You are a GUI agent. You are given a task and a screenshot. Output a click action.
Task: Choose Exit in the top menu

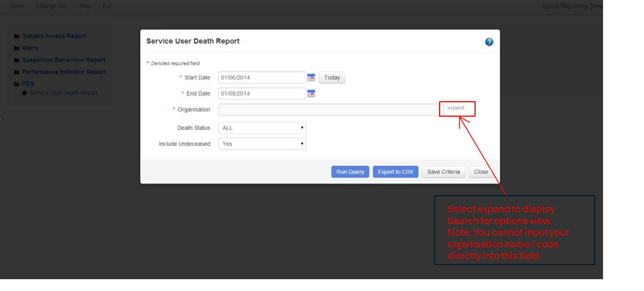[107, 6]
